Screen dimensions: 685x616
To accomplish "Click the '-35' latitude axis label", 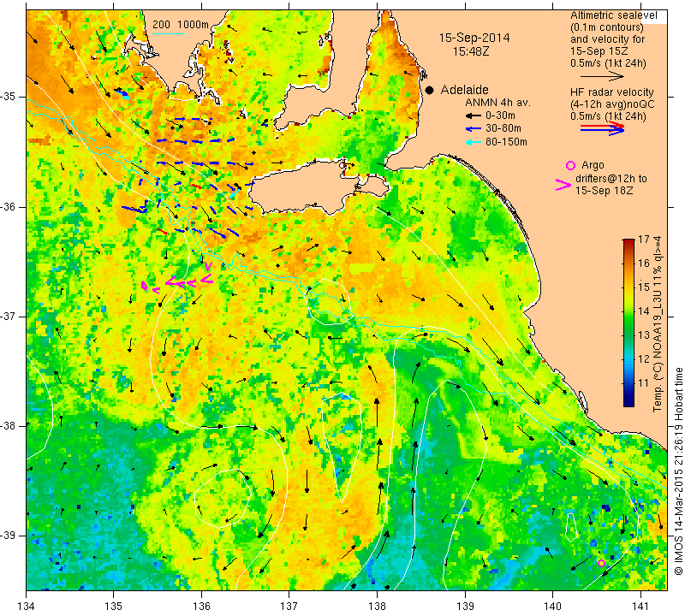I will pos(9,97).
